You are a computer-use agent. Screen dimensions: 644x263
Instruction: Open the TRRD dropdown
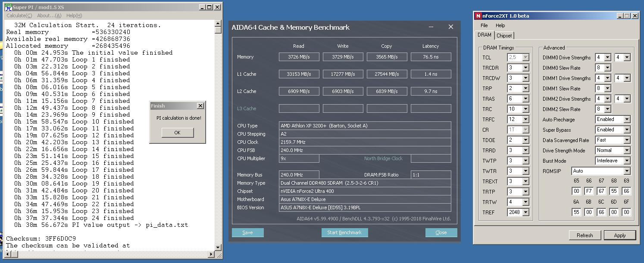point(525,150)
